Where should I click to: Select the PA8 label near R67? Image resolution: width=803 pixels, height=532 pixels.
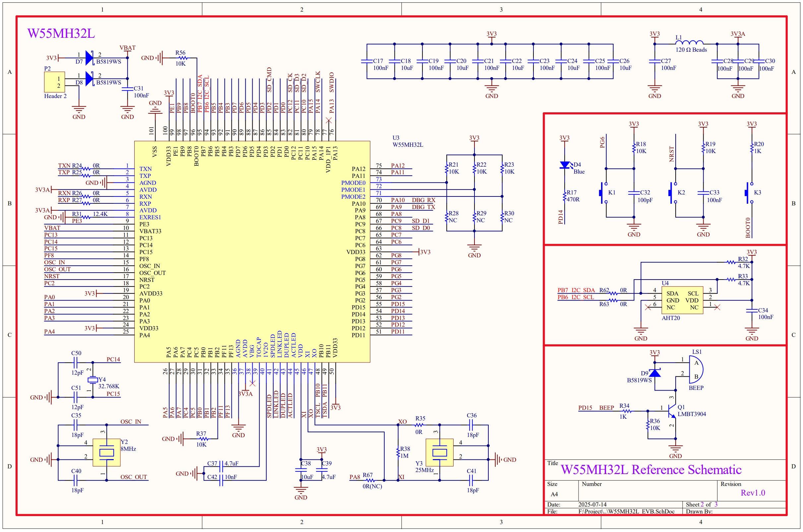tap(355, 477)
